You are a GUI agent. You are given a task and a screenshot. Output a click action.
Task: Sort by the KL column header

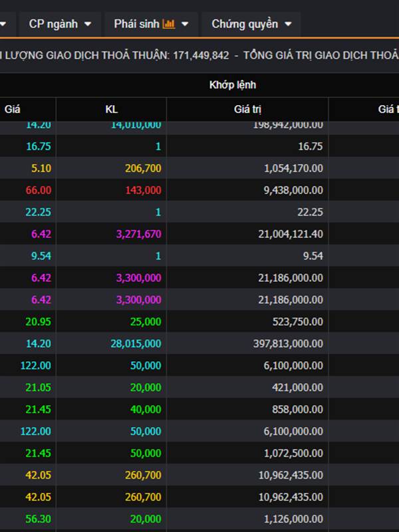pos(111,109)
